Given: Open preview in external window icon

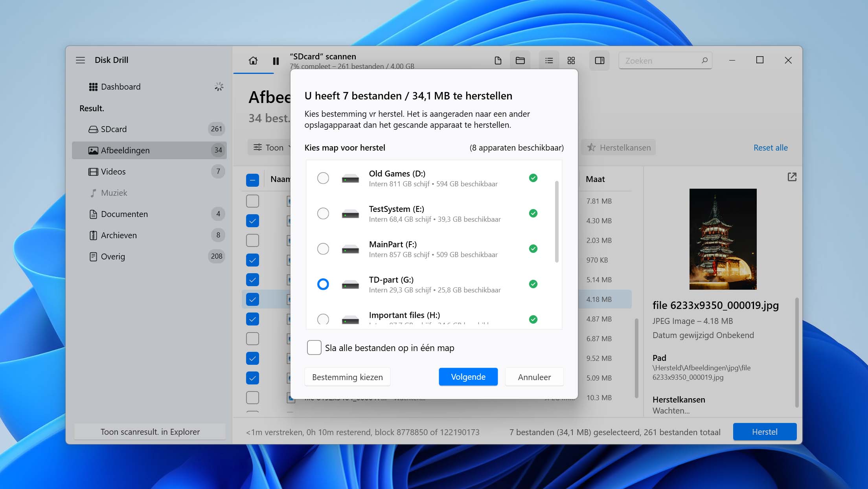Looking at the screenshot, I should tap(792, 177).
